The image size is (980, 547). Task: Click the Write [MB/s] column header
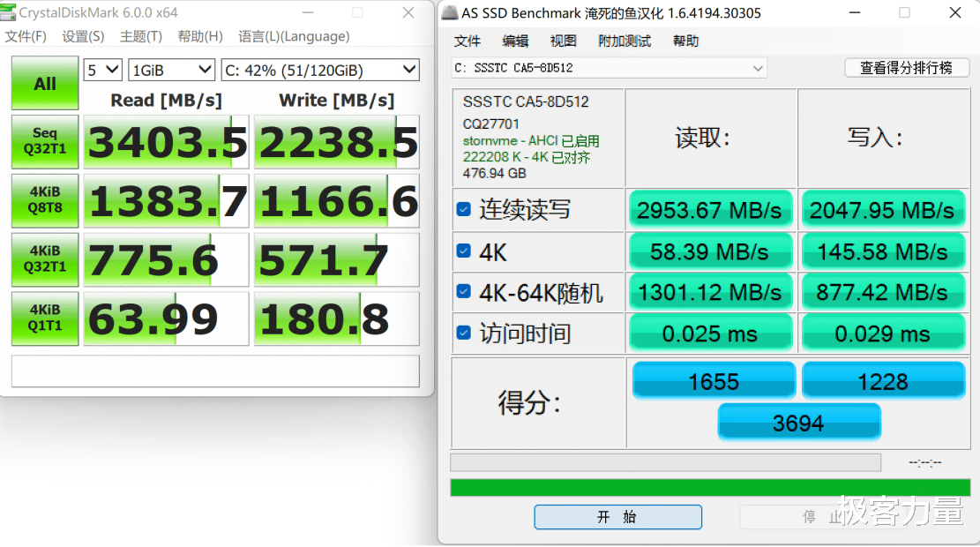point(337,100)
